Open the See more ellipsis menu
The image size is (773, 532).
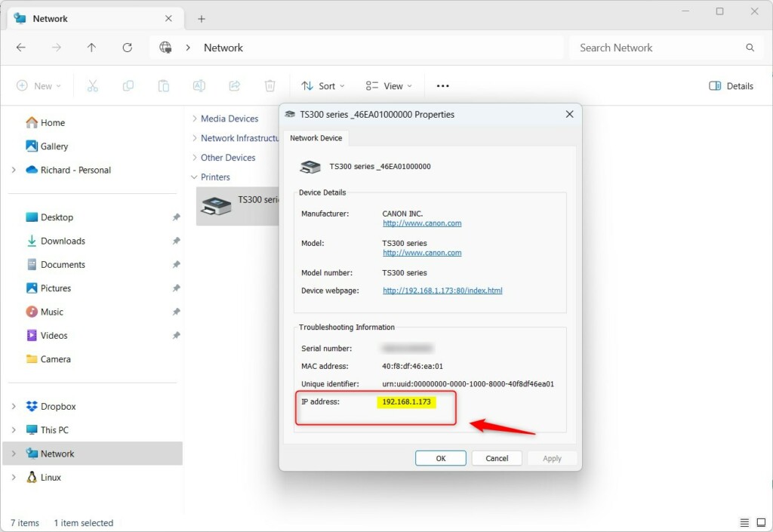[x=442, y=85]
